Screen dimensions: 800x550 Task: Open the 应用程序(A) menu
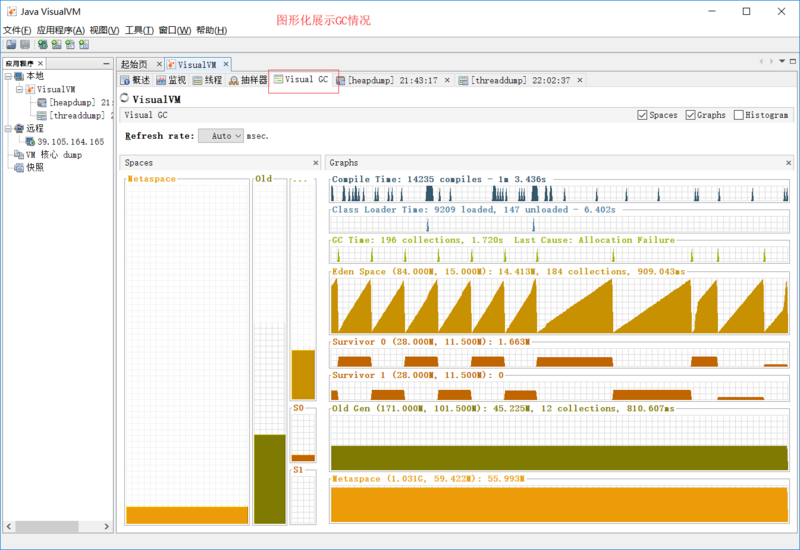coord(60,31)
